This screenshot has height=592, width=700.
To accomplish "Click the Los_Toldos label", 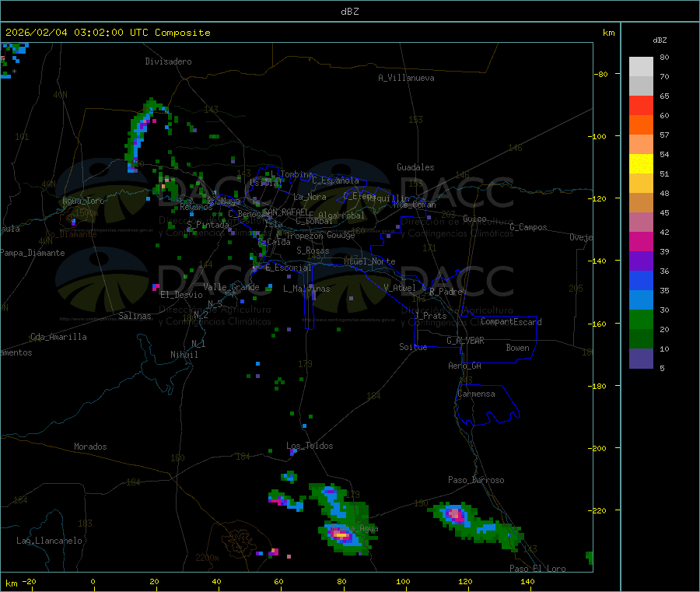I will click(x=310, y=446).
